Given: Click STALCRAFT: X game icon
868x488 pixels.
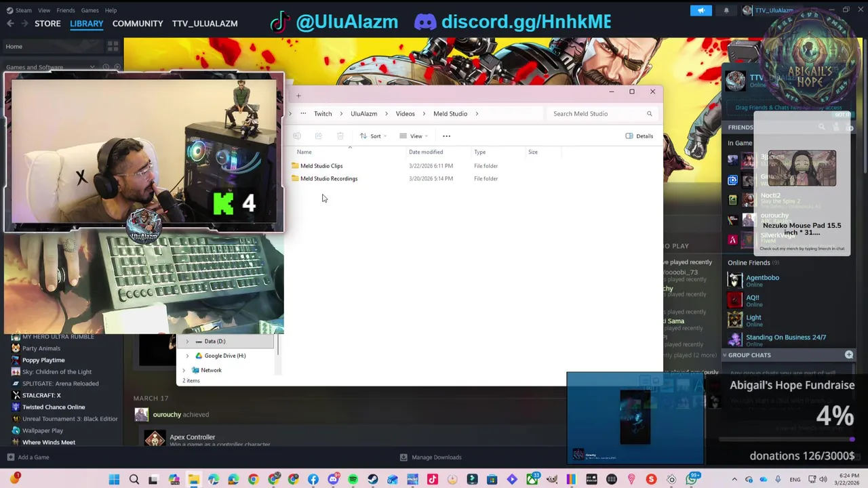Looking at the screenshot, I should (x=16, y=395).
